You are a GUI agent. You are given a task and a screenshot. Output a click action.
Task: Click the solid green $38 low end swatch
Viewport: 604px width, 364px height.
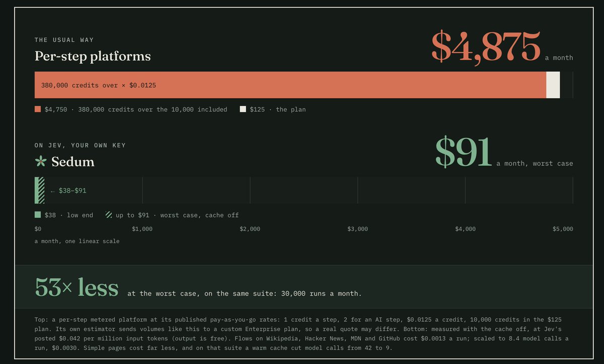pos(38,215)
